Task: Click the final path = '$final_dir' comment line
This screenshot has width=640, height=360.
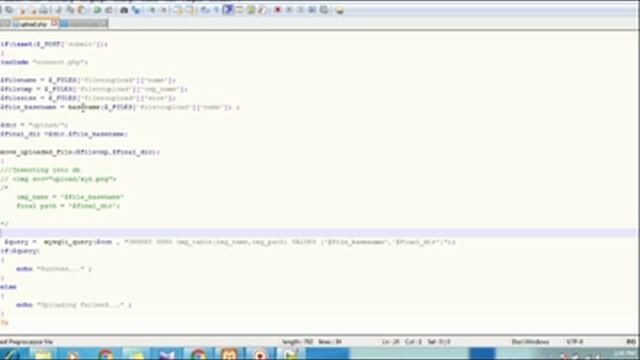Action: (68, 206)
